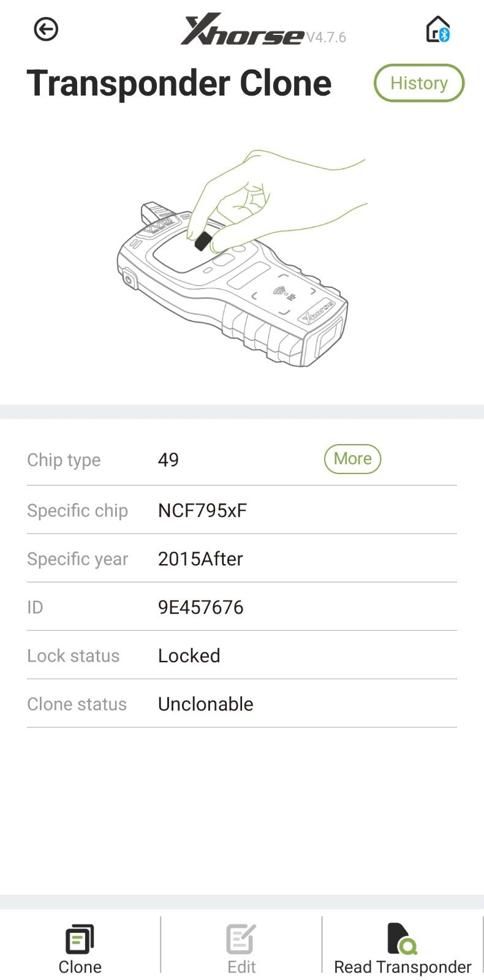The image size is (484, 980).
Task: Tap the Transponder Clone page title
Action: [x=179, y=83]
